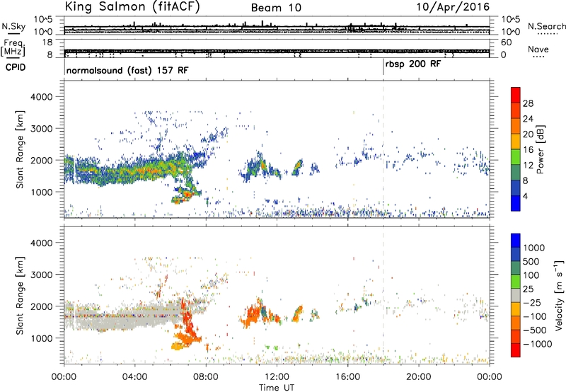Select the 'Beam 10' label

click(276, 8)
